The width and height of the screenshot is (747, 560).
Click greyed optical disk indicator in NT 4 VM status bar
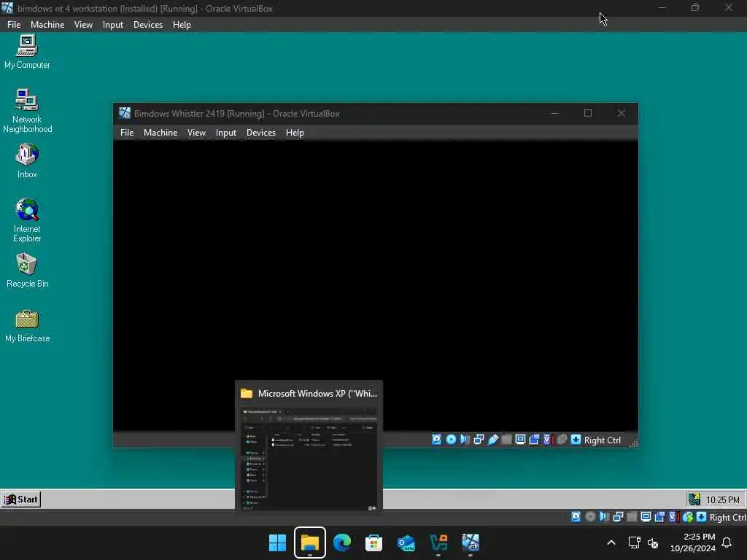590,517
